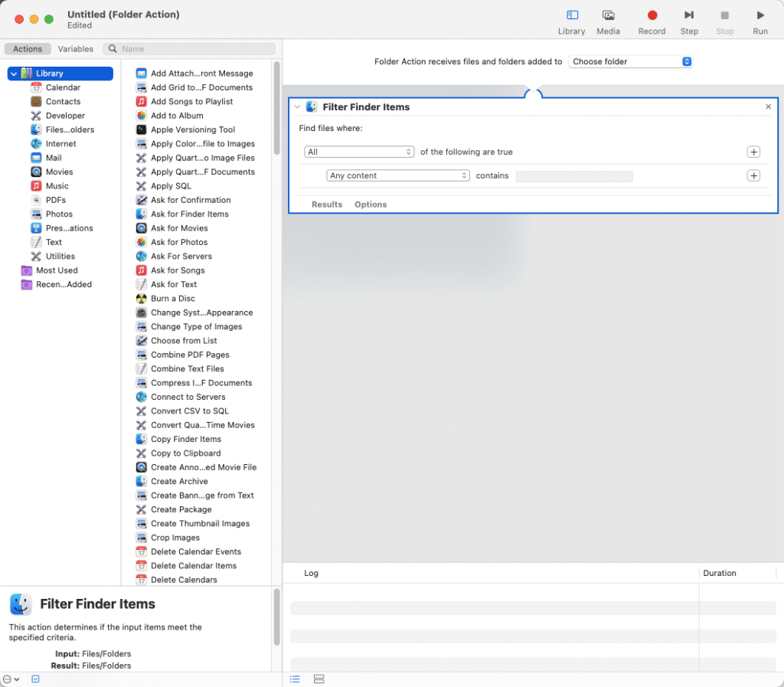The image size is (784, 687).
Task: Click the contains value text field
Action: (x=574, y=176)
